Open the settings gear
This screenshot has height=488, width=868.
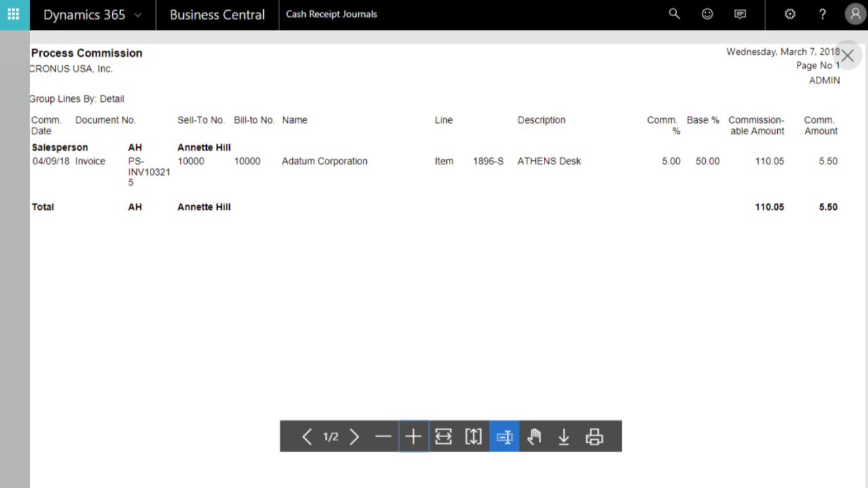(790, 14)
